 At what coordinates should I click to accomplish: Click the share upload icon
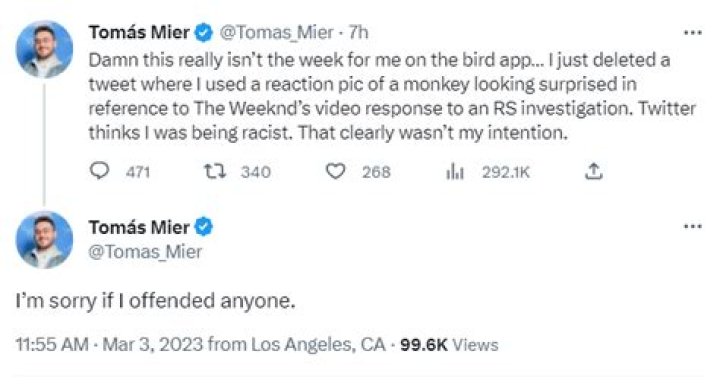pyautogui.click(x=593, y=171)
